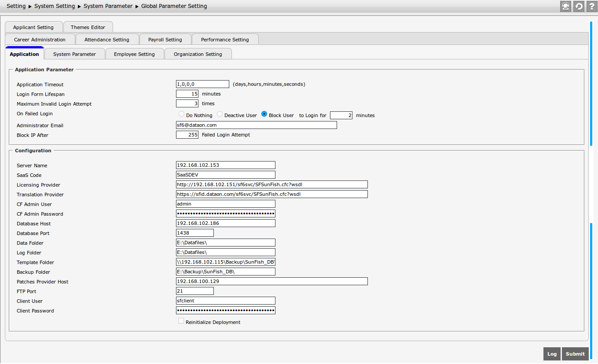Select the CF Admin Password field
The width and height of the screenshot is (598, 364).
tap(225, 214)
